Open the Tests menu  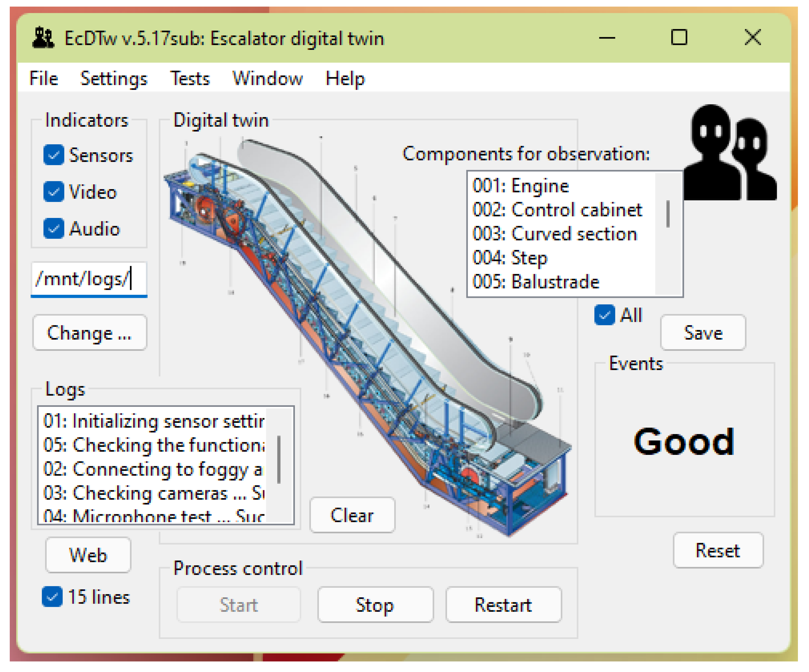click(190, 79)
